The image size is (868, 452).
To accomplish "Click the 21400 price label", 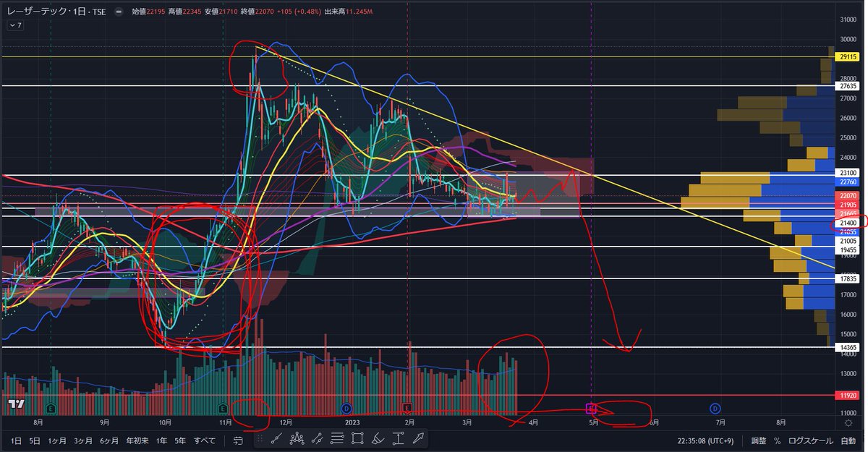I will (847, 224).
